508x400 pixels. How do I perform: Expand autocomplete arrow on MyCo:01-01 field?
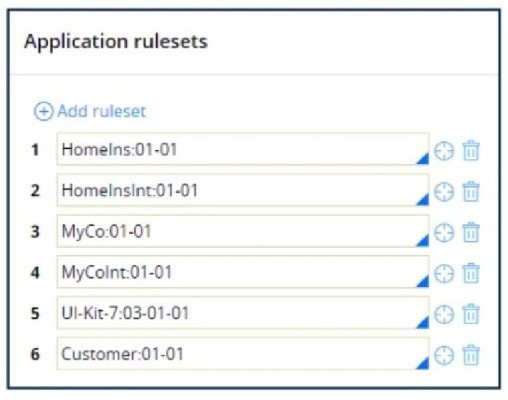(422, 240)
